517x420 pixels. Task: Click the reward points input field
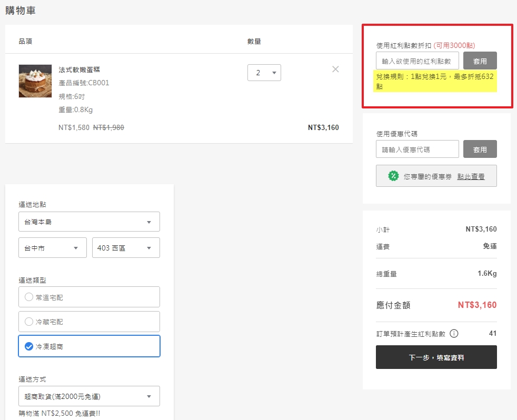pyautogui.click(x=417, y=60)
